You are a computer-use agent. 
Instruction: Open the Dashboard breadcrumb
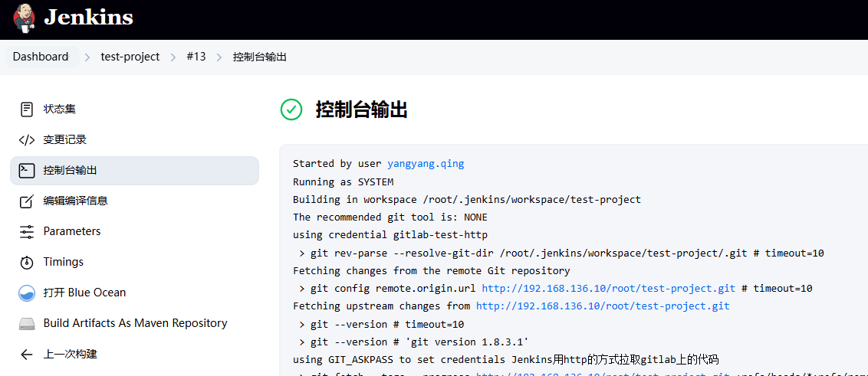(41, 57)
